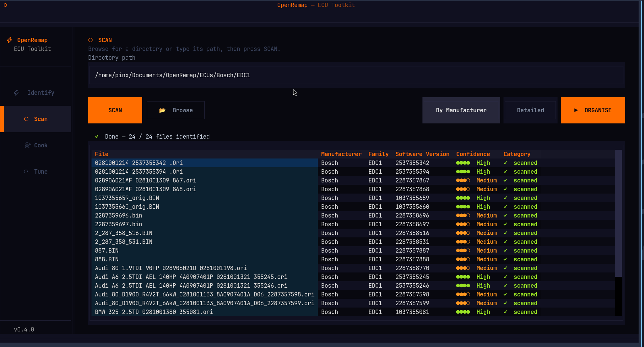The height and width of the screenshot is (347, 644).
Task: Click the ORGANISE button
Action: (x=593, y=110)
